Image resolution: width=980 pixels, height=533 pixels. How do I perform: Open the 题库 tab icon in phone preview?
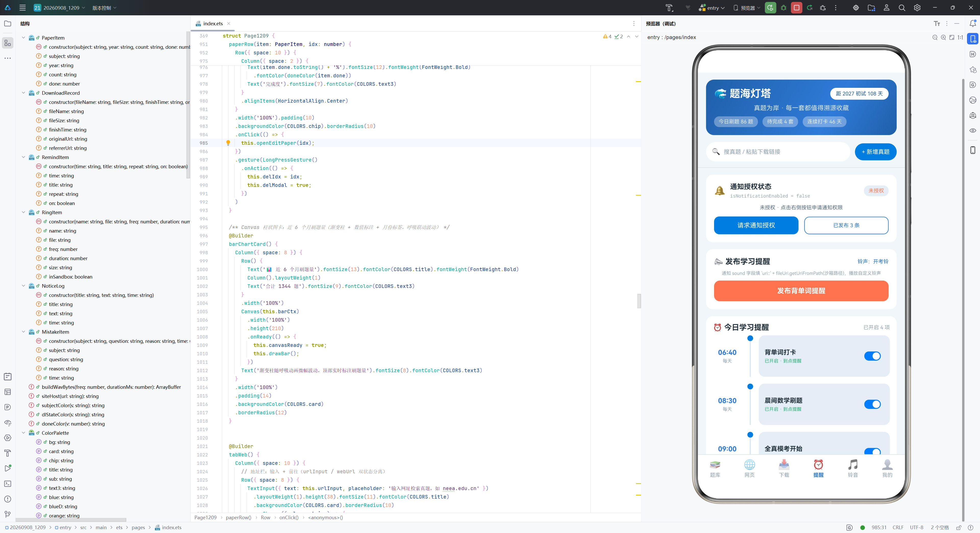click(715, 468)
